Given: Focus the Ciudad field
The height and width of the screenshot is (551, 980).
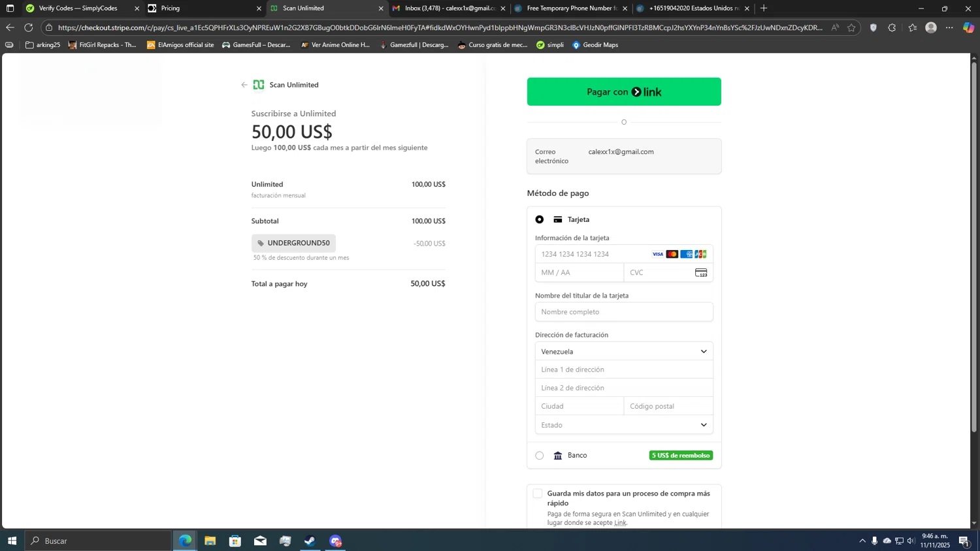Looking at the screenshot, I should 580,406.
